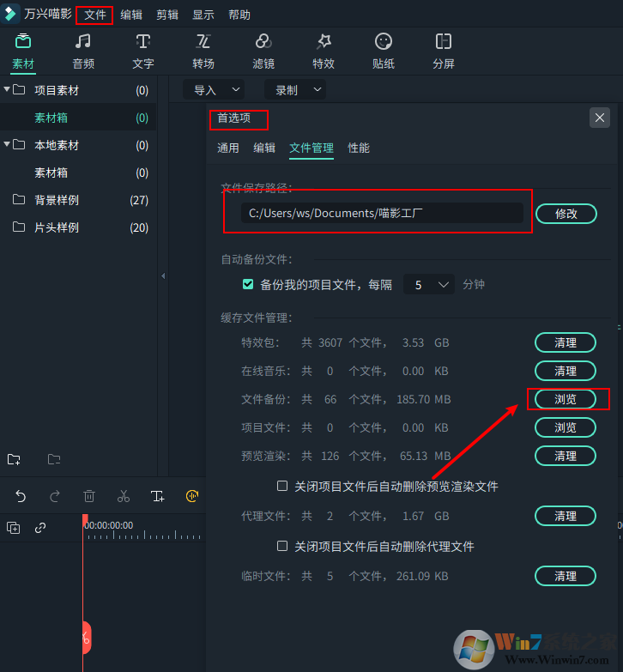Click the scissors split icon
This screenshot has width=623, height=672.
point(124,496)
